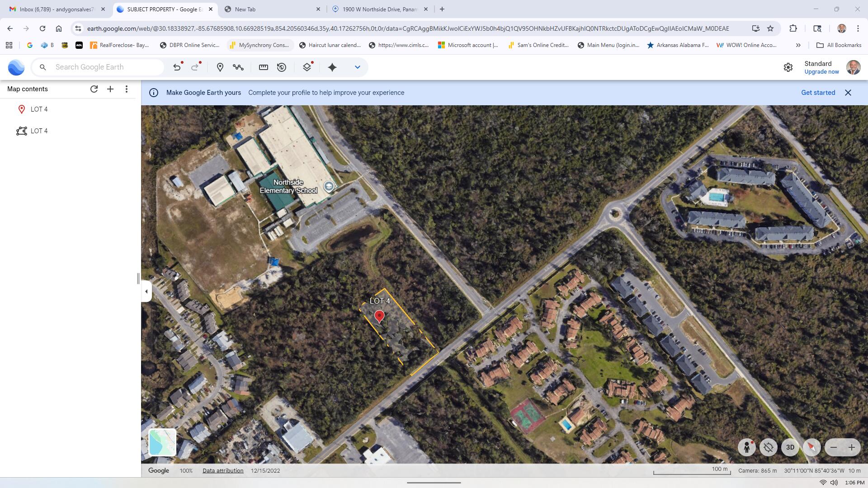868x488 pixels.
Task: Dismiss the Make Google Earth yours banner
Action: [848, 93]
